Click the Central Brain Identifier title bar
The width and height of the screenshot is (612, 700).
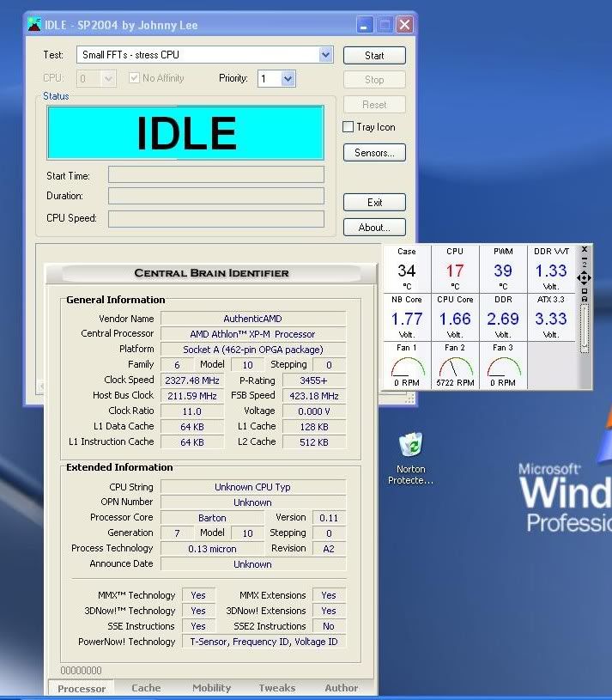tap(211, 273)
